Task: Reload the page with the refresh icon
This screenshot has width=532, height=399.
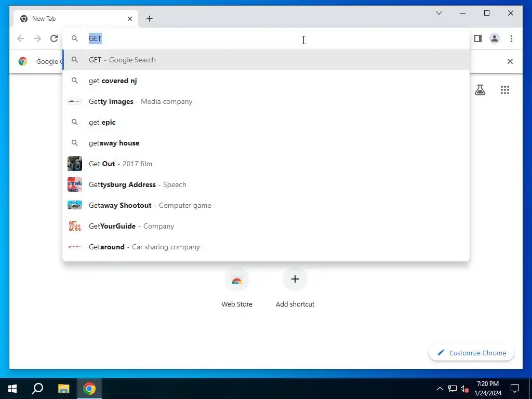Action: click(x=54, y=38)
